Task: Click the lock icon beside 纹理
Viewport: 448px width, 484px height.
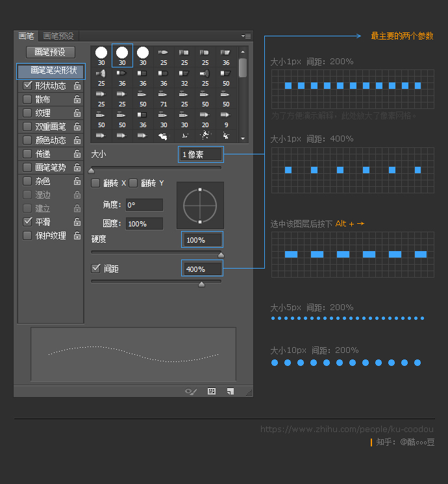Action: click(77, 113)
